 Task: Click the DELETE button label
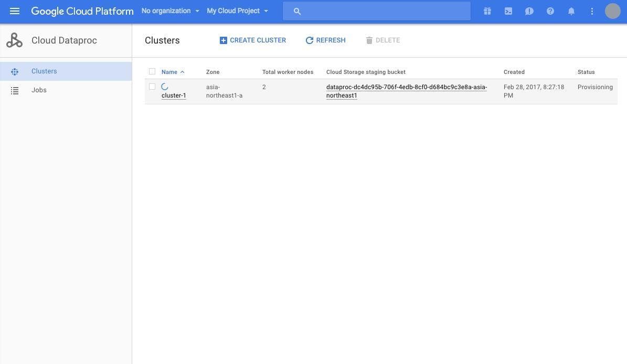(387, 40)
